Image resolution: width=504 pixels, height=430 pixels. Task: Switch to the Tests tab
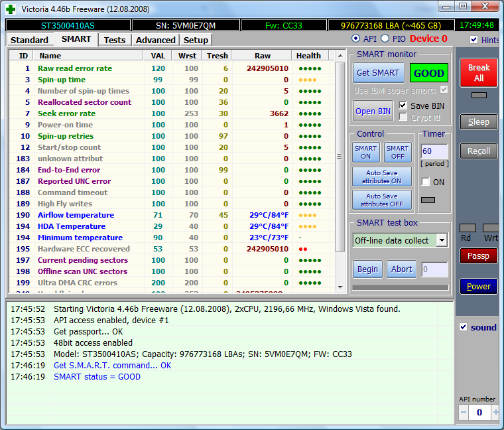tap(115, 40)
